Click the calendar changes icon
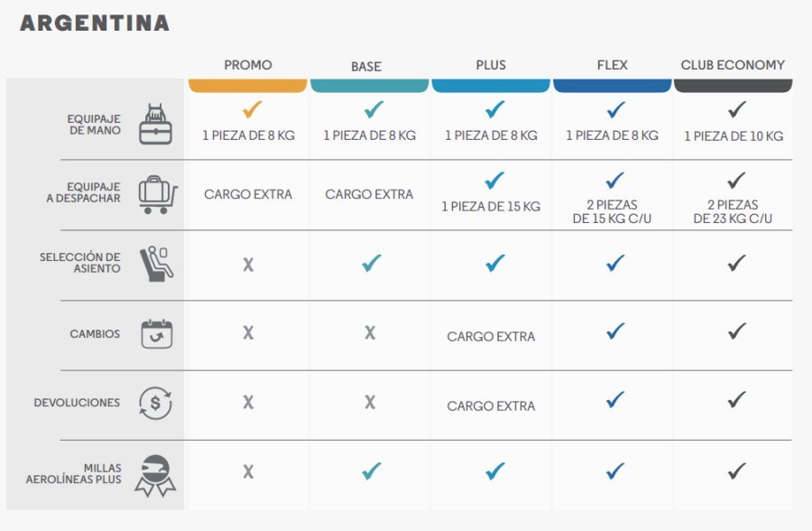This screenshot has height=531, width=812. point(157,334)
